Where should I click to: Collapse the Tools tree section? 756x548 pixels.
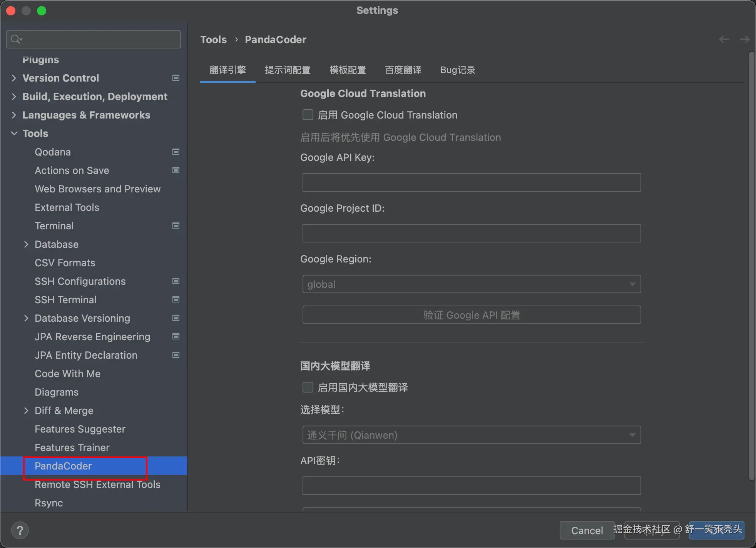point(14,134)
